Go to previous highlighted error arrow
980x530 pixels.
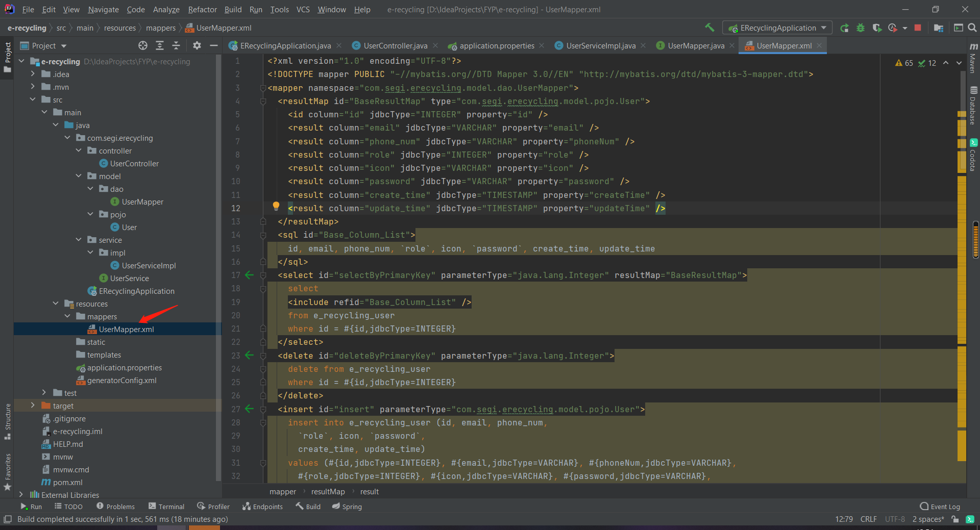click(x=946, y=63)
